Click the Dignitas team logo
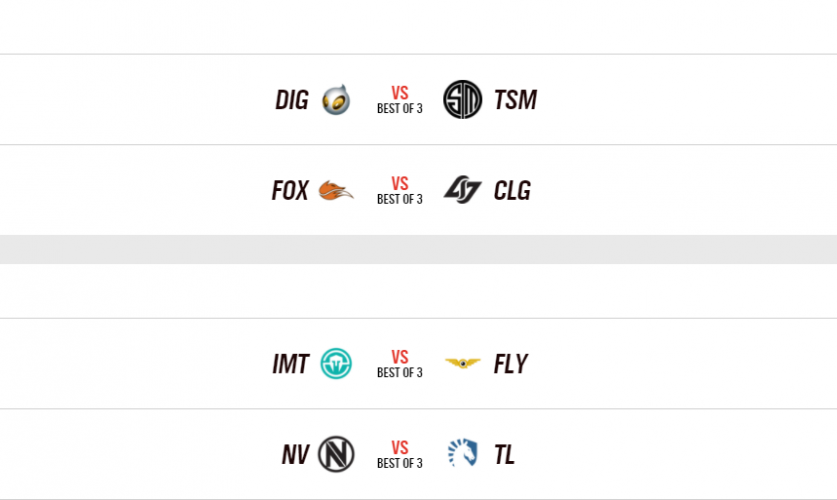Viewport: 837px width, 500px height. tap(336, 100)
